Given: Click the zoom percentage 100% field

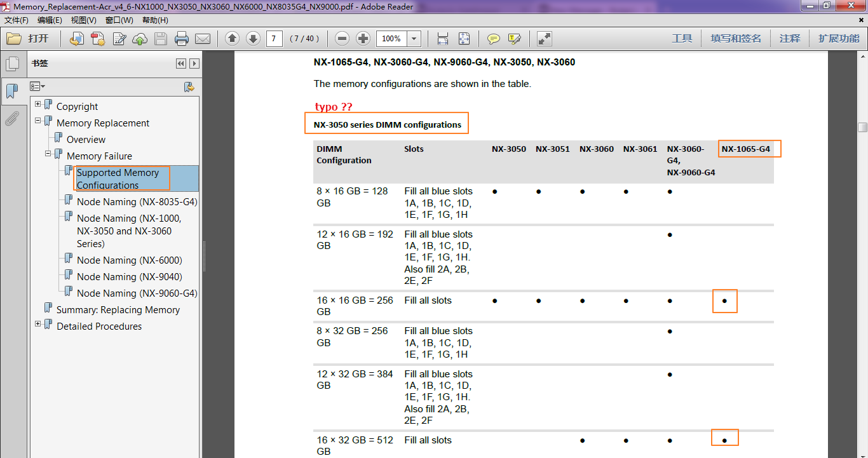Looking at the screenshot, I should tap(392, 39).
